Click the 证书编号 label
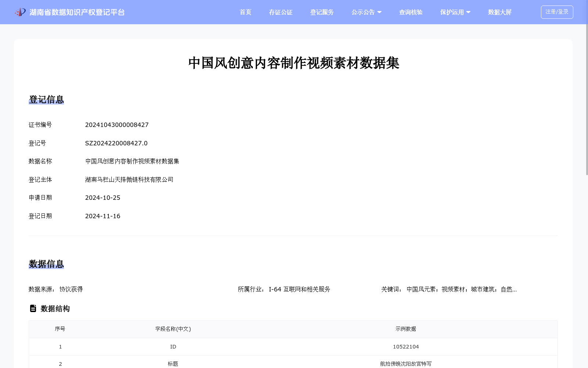 pos(40,125)
